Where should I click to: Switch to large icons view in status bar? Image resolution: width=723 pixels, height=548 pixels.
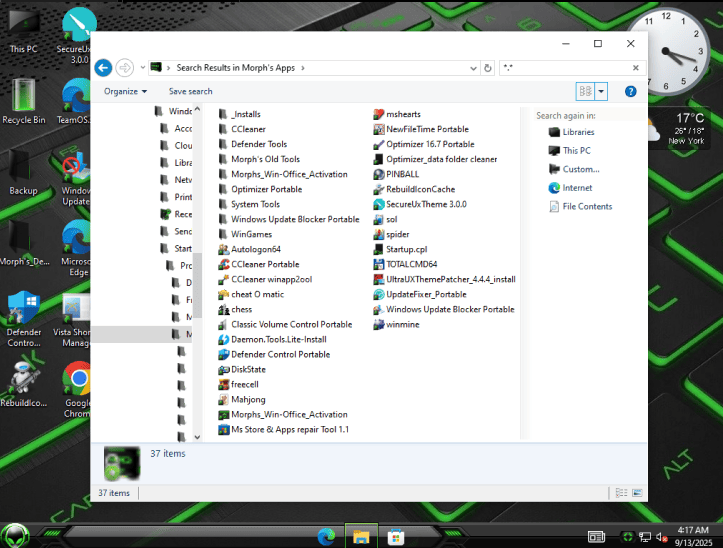[x=636, y=492]
